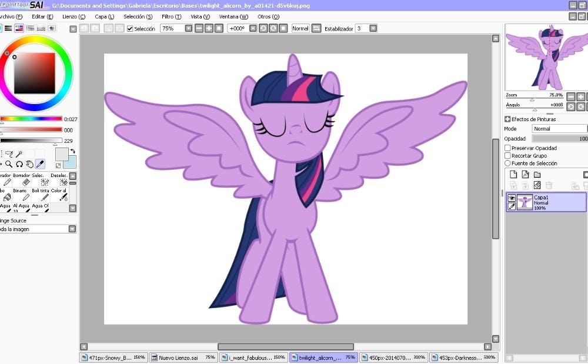588x364 pixels.
Task: Choose the Lasso selection tool
Action: point(8,153)
